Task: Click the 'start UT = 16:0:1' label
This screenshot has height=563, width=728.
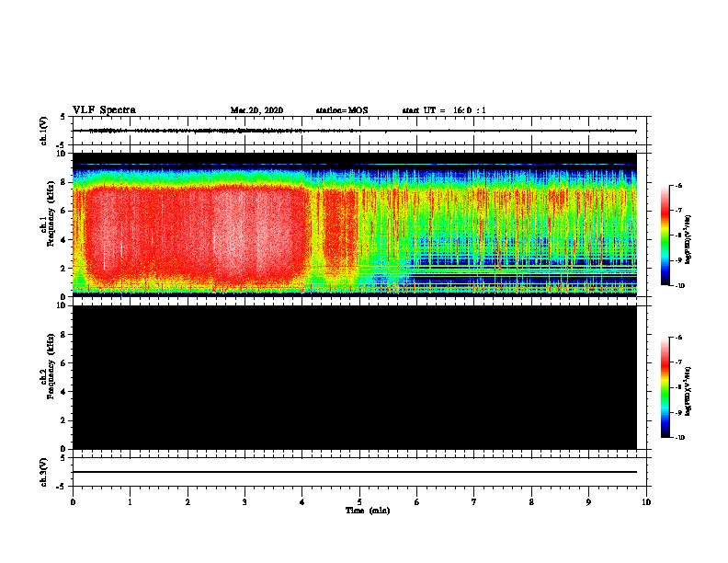Action: [x=444, y=110]
